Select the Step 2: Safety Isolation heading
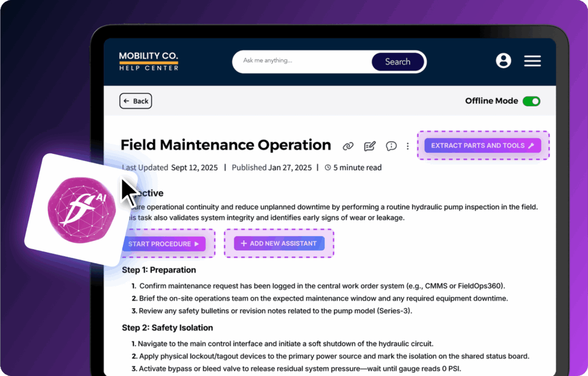 (167, 327)
